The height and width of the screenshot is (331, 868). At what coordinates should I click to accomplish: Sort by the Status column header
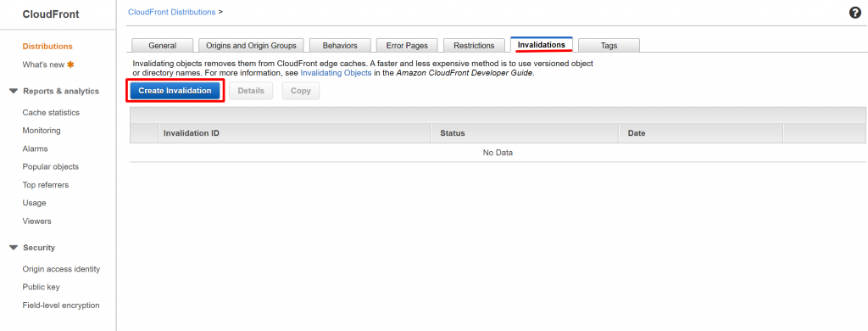pos(453,133)
